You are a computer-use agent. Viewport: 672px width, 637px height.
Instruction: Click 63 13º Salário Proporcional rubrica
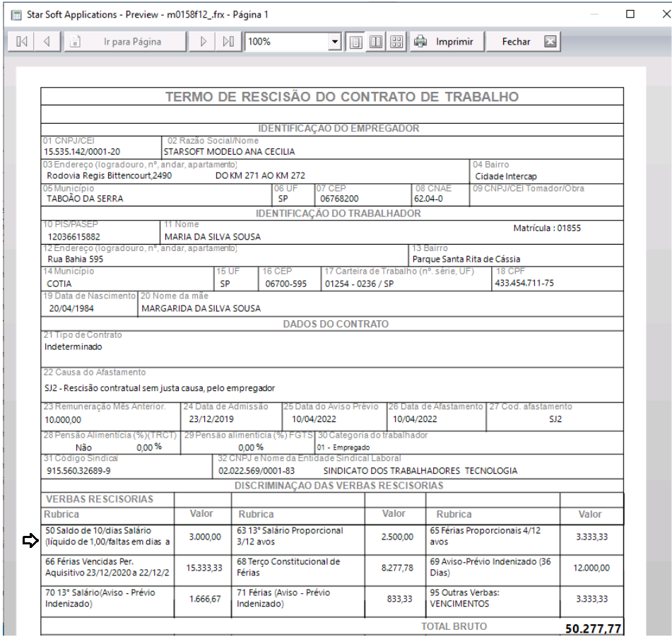click(290, 537)
